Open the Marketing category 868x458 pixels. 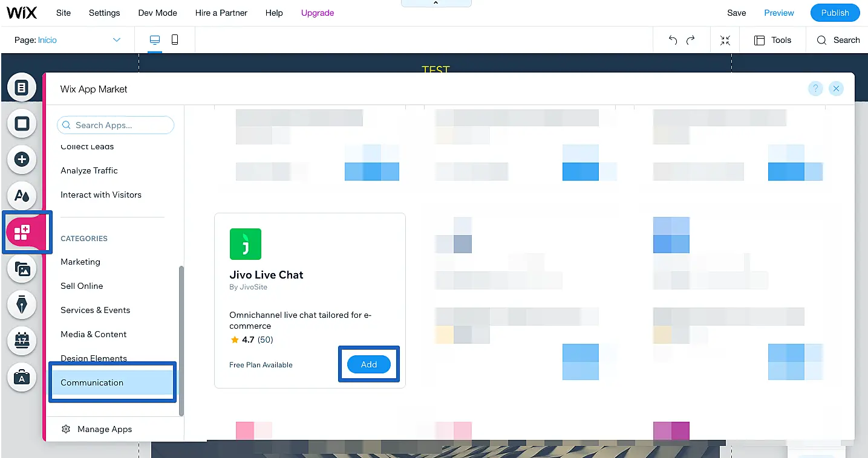point(80,262)
